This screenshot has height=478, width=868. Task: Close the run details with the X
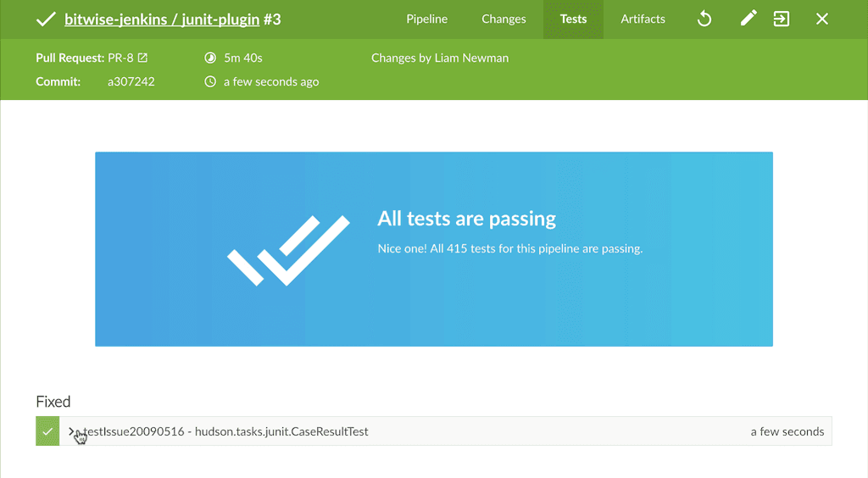821,19
